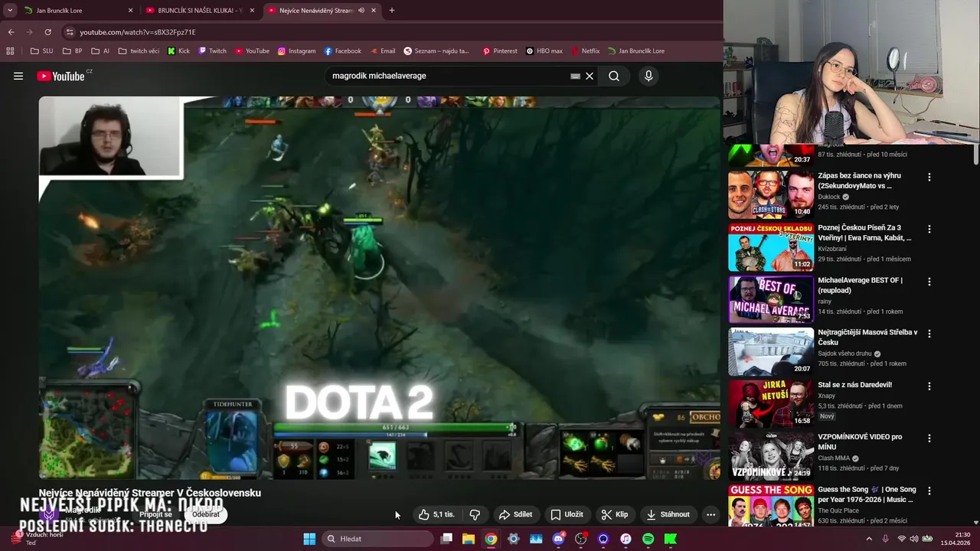Expand the tab search dropdown
980x551 pixels.
coord(9,11)
